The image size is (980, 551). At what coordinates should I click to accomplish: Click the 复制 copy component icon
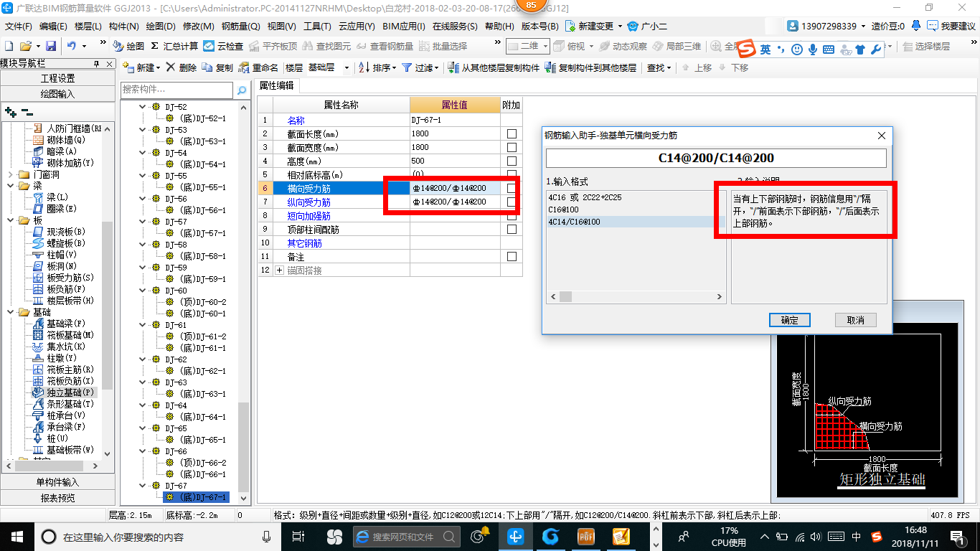(x=217, y=67)
